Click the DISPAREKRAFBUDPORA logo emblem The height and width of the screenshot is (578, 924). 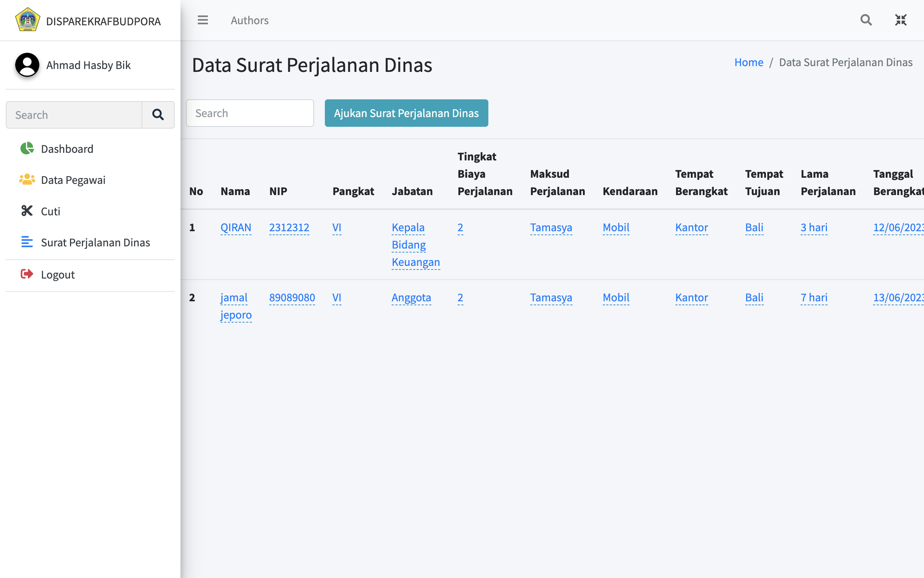point(27,20)
